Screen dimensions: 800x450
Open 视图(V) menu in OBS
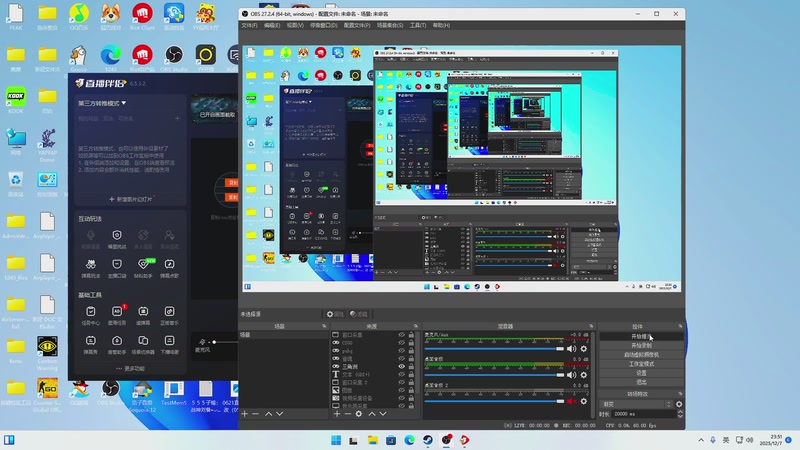click(295, 25)
